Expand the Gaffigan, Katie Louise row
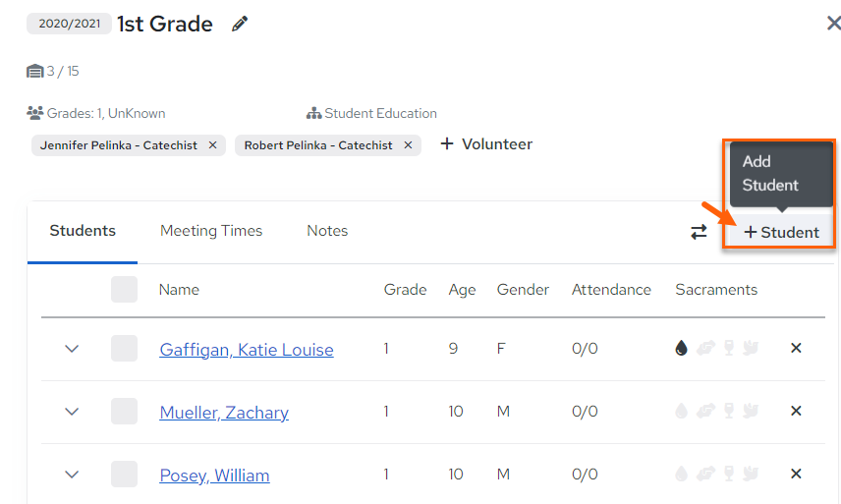This screenshot has height=504, width=841. (x=72, y=349)
